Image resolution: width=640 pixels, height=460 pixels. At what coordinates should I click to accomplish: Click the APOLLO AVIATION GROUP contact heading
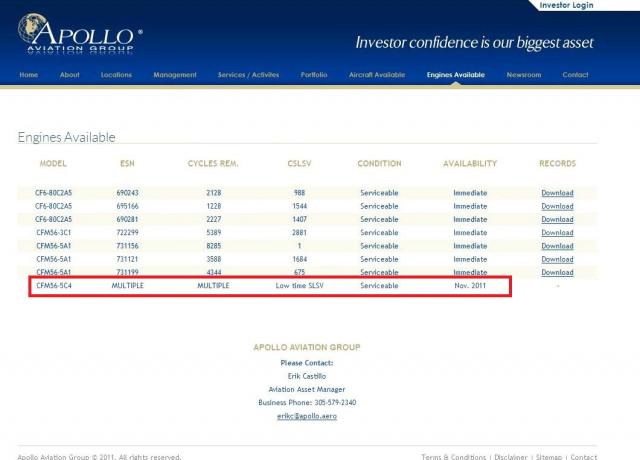click(x=307, y=347)
